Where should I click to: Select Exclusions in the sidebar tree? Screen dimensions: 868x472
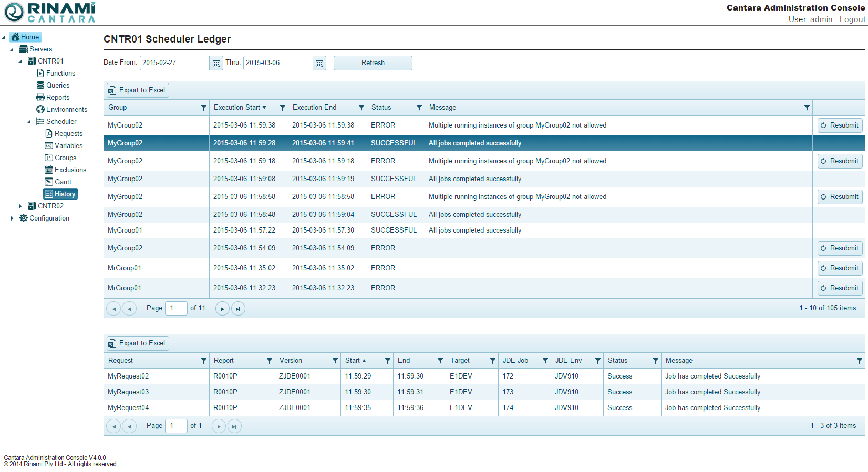tap(70, 170)
